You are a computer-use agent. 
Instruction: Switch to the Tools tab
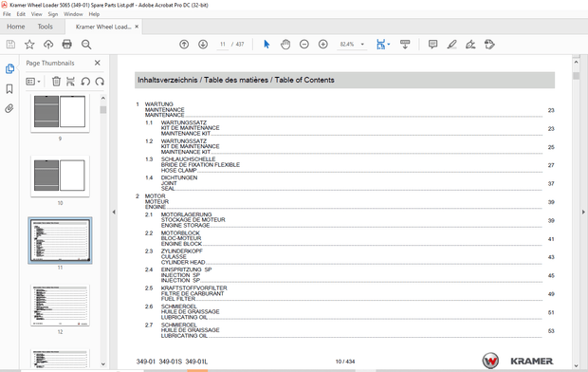pyautogui.click(x=45, y=27)
